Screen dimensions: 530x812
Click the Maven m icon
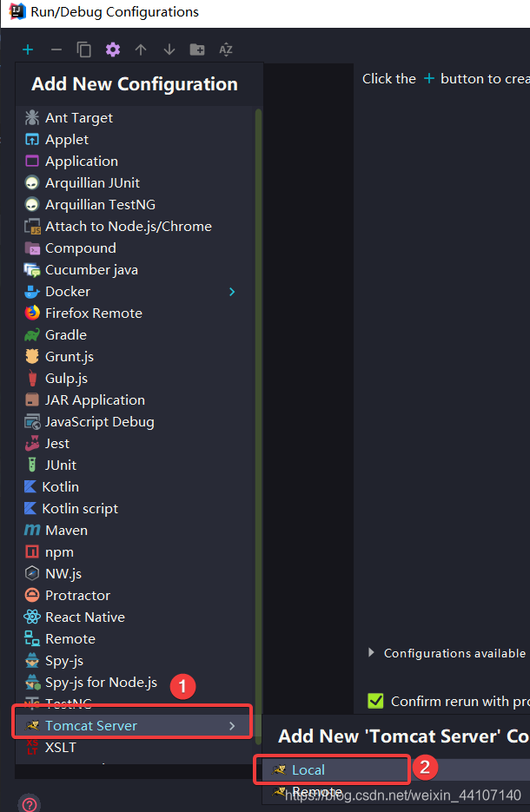[32, 531]
